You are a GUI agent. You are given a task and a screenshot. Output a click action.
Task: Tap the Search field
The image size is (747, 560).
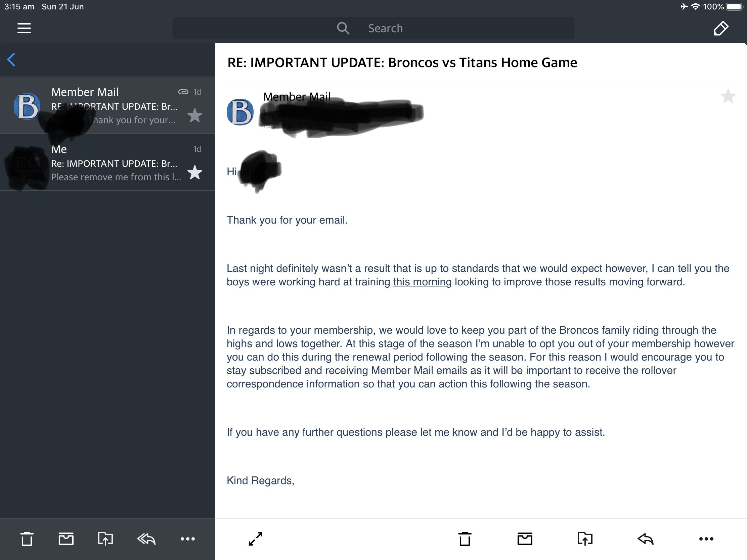[373, 28]
